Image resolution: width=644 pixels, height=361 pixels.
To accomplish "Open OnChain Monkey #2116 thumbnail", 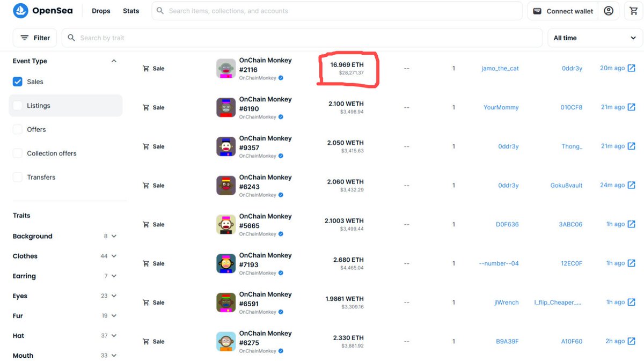I will point(226,69).
